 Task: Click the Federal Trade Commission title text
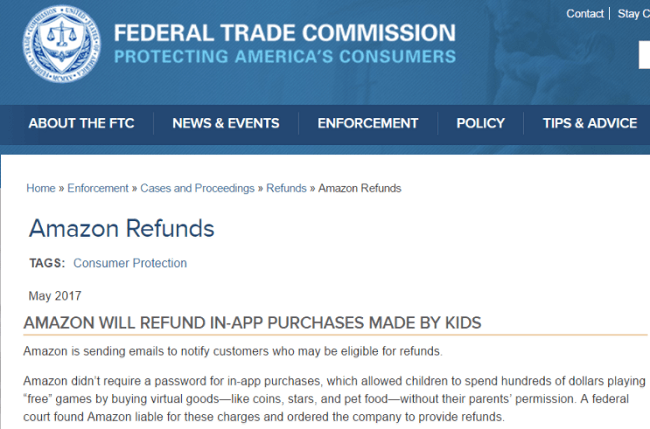click(x=285, y=33)
